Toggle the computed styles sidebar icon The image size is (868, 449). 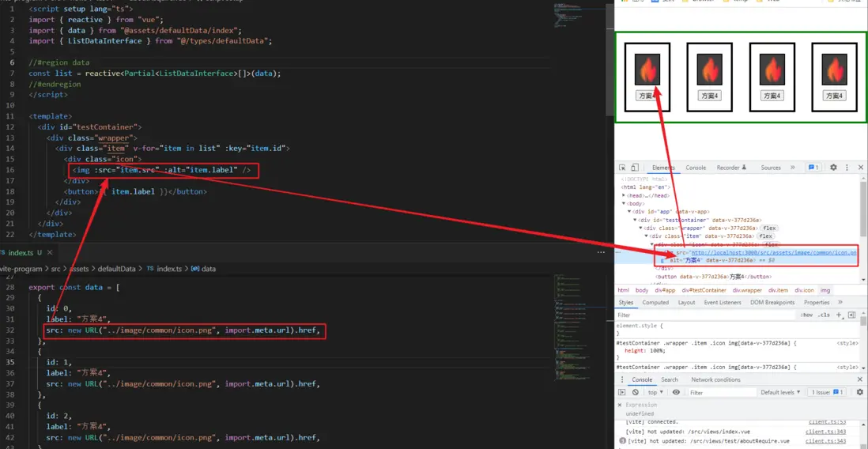851,315
